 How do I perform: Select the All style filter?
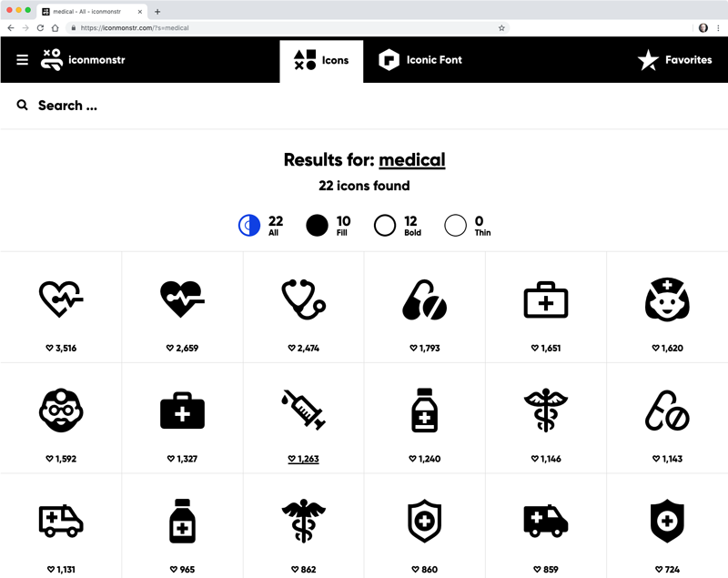(261, 226)
